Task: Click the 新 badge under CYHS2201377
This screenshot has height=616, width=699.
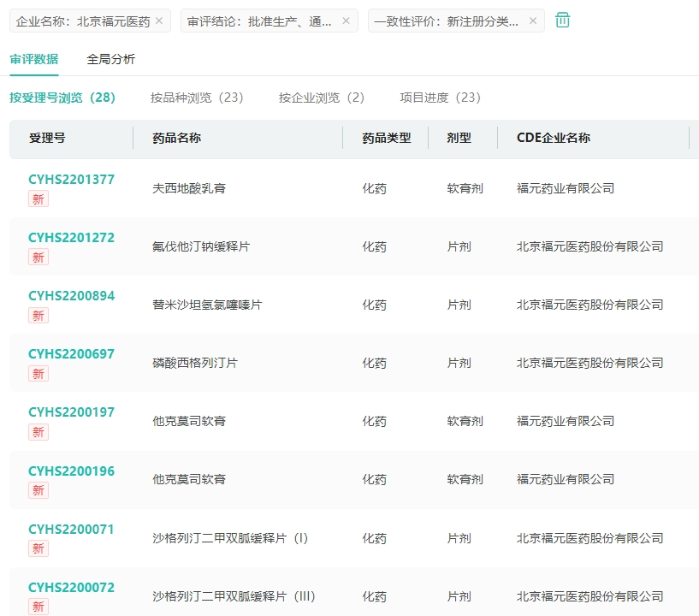Action: 39,198
